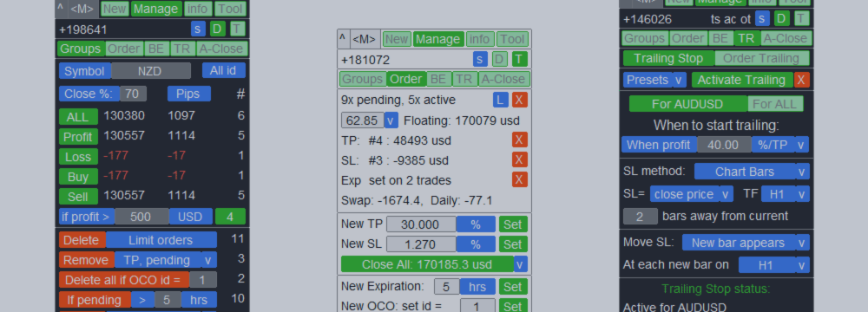868x312 pixels.
Task: Click the red X next to Activate Trailing
Action: 801,80
